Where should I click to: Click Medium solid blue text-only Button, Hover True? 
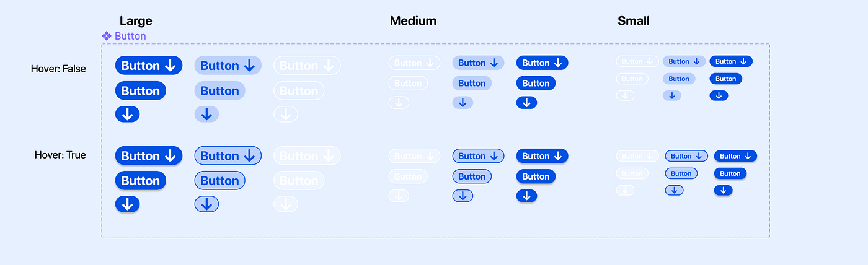coord(536,176)
